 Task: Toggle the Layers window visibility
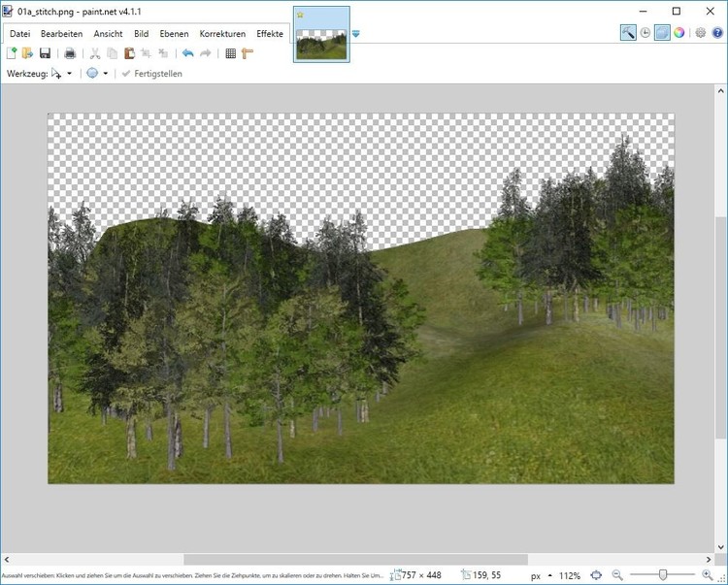(662, 32)
